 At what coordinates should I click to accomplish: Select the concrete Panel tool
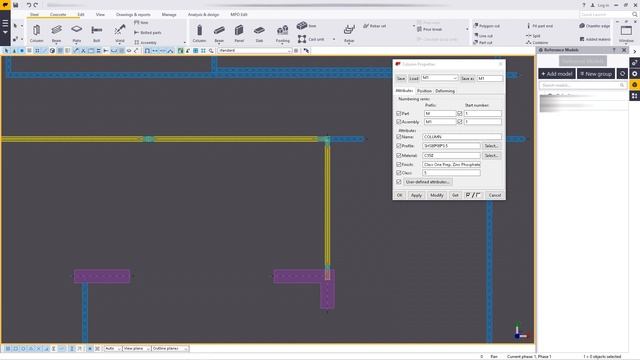(x=239, y=33)
